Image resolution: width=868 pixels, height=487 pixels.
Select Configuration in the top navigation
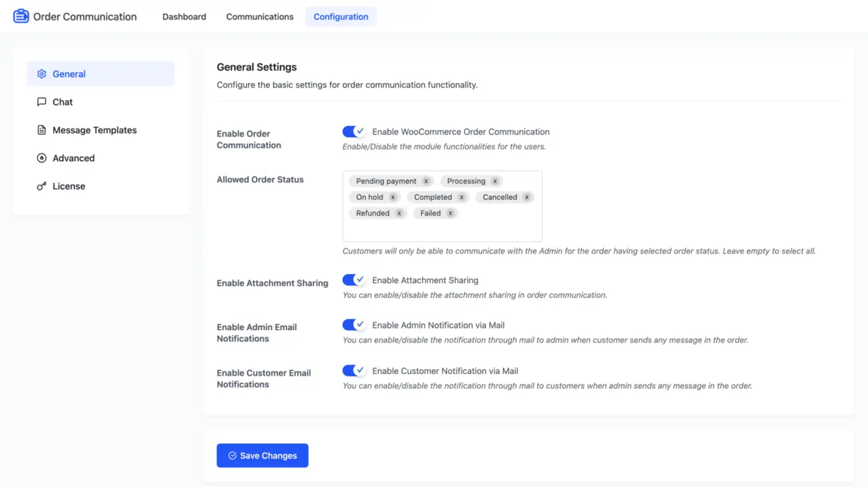click(x=340, y=17)
